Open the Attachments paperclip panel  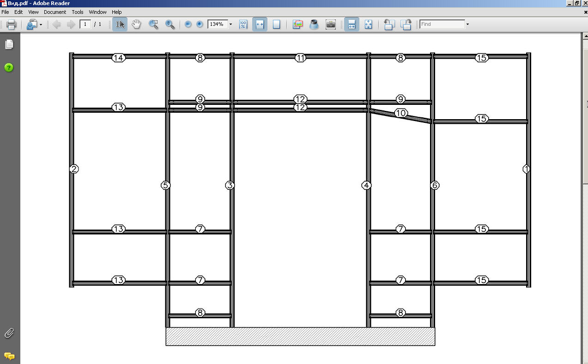tap(9, 333)
